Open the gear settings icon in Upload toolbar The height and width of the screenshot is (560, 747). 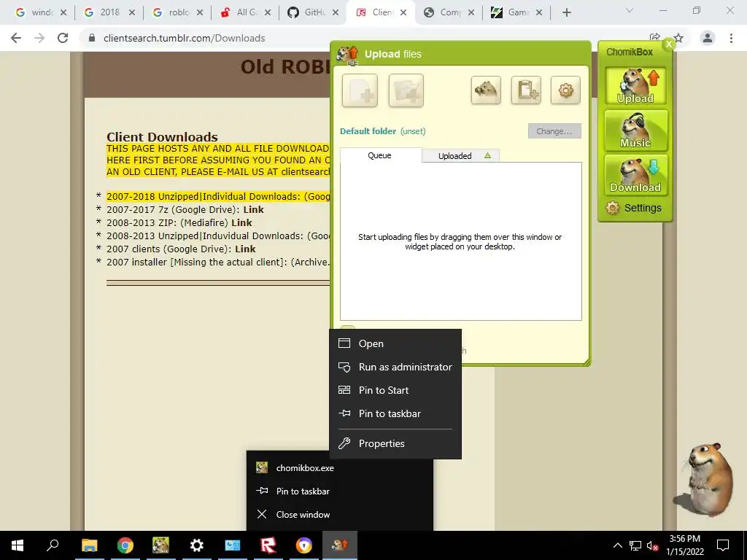[x=565, y=90]
